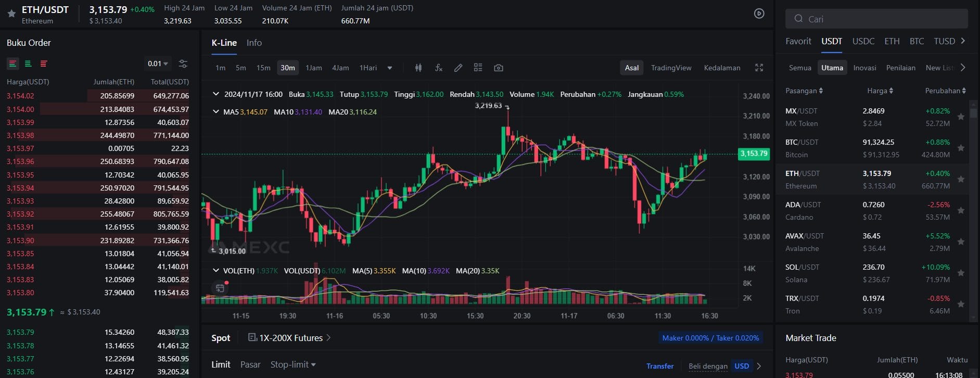Open the indicators fx icon
The height and width of the screenshot is (378, 980).
pyautogui.click(x=438, y=68)
